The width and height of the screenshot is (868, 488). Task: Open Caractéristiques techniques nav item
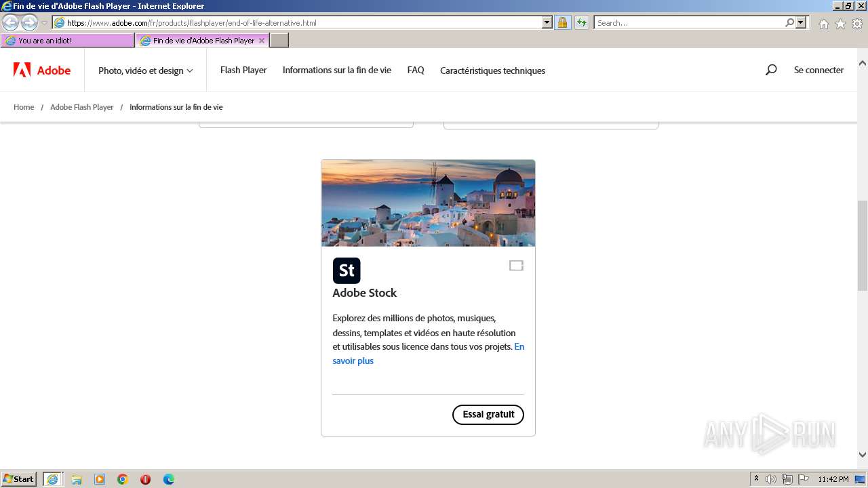click(x=492, y=70)
